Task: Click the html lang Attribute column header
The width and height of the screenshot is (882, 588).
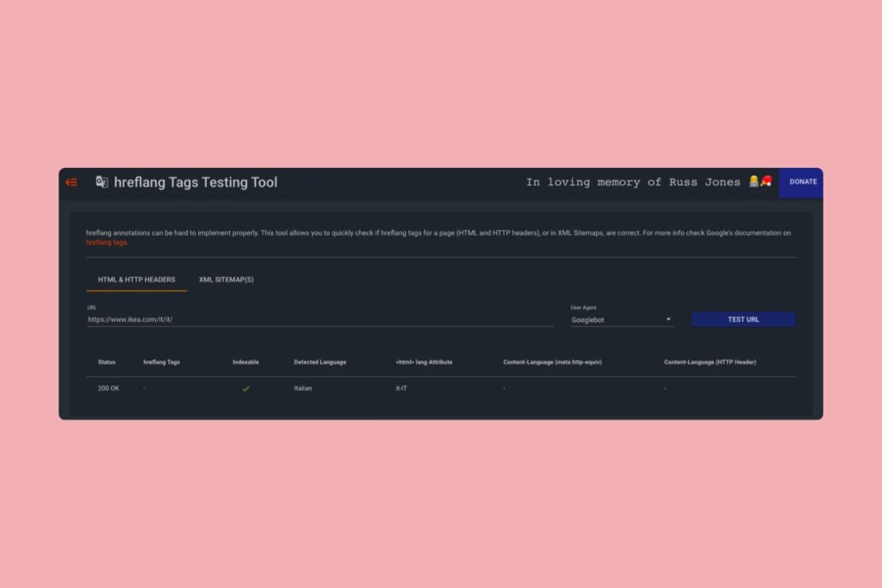Action: coord(424,362)
